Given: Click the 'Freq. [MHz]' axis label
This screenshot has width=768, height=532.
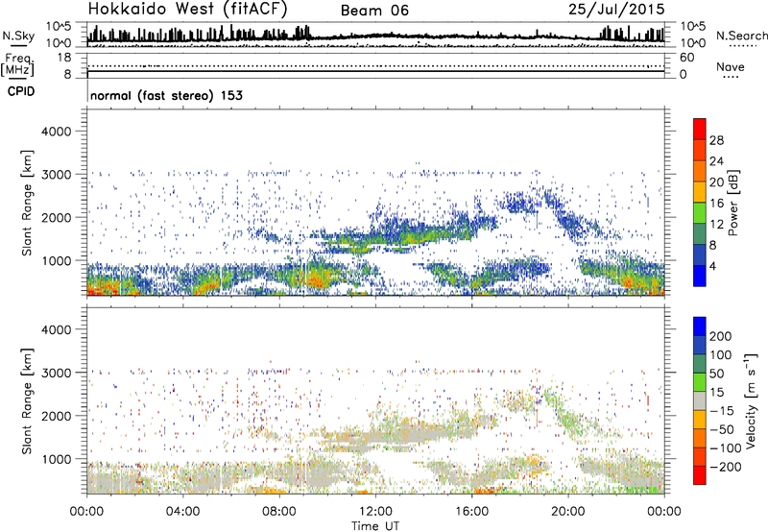Looking at the screenshot, I should [x=17, y=65].
